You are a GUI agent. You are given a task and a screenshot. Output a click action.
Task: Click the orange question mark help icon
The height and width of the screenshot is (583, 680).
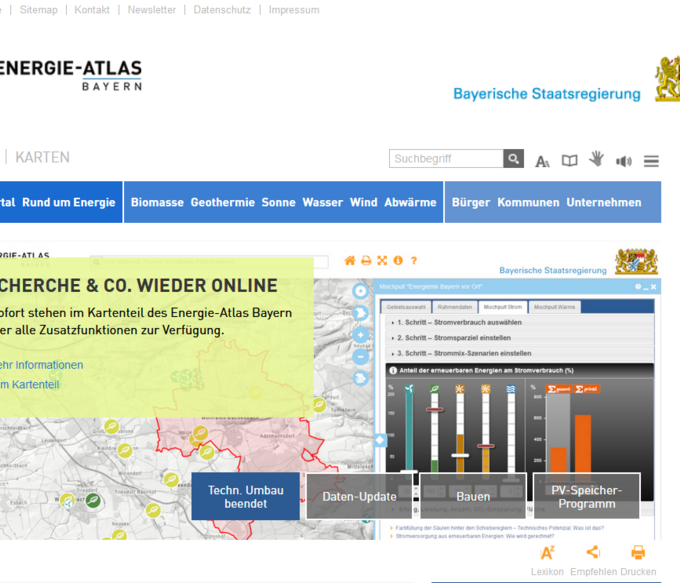[x=414, y=260]
